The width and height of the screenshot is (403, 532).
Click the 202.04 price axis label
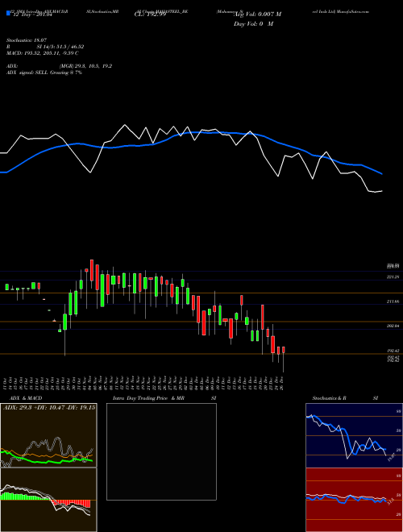(x=393, y=326)
